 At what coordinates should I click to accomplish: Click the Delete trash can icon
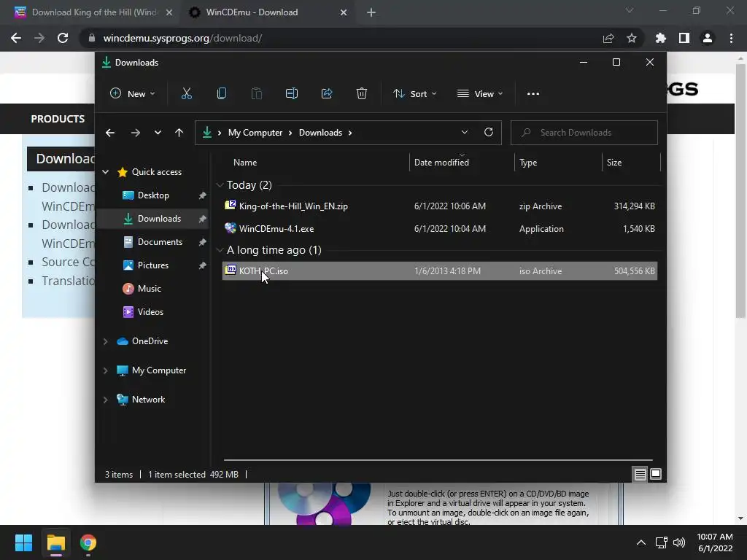click(x=362, y=94)
